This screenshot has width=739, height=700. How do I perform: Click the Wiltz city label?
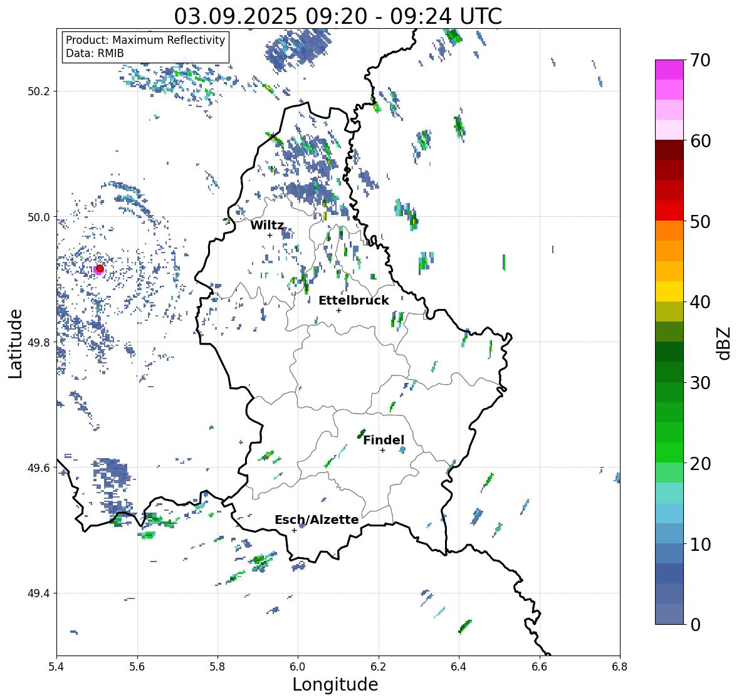267,225
